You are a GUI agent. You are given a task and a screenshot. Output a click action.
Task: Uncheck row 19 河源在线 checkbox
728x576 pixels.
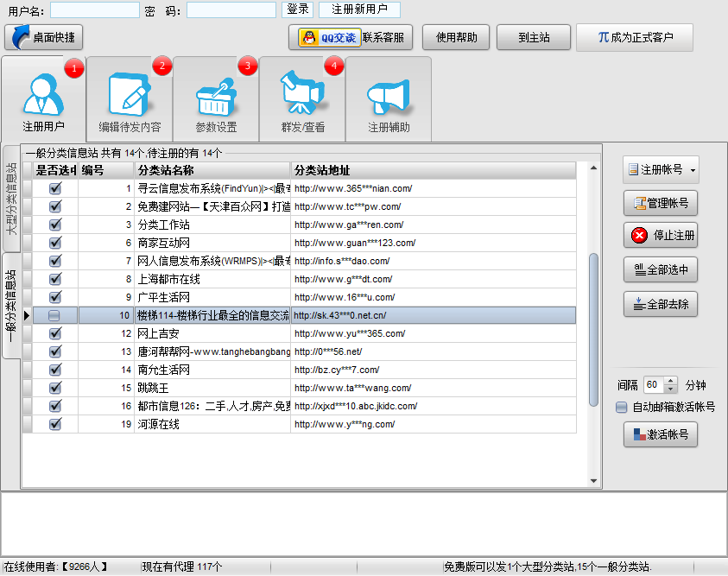[x=55, y=424]
